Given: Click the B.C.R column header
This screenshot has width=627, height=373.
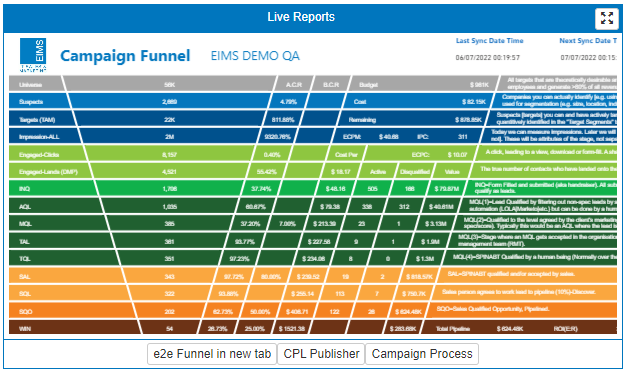Looking at the screenshot, I should coord(331,85).
